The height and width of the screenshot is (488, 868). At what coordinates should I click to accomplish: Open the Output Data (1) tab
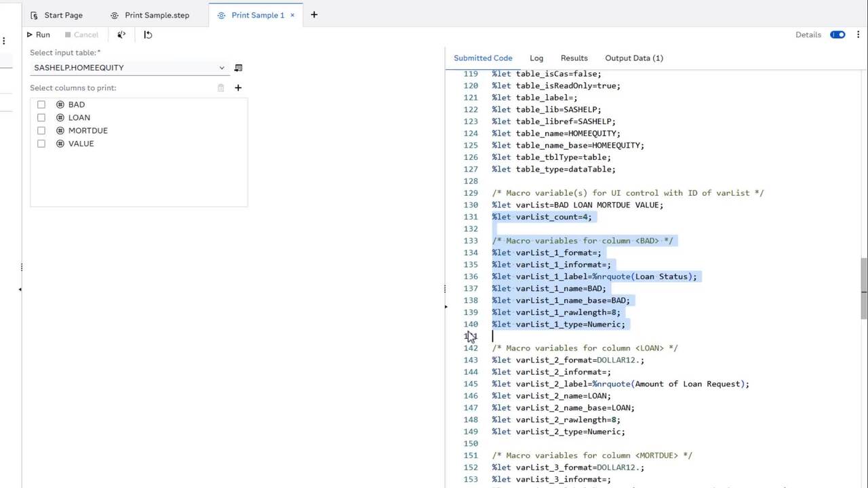click(633, 58)
